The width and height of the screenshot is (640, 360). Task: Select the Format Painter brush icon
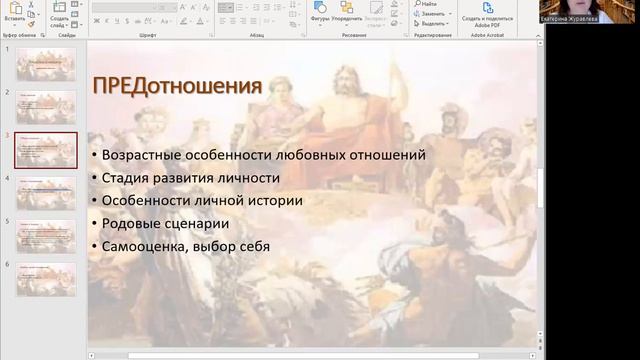[31, 24]
